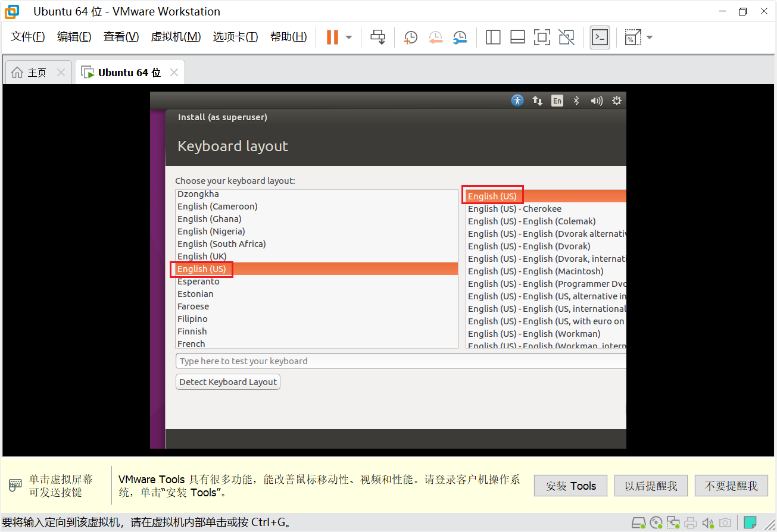Click the take snapshot icon
777x532 pixels.
click(x=410, y=37)
